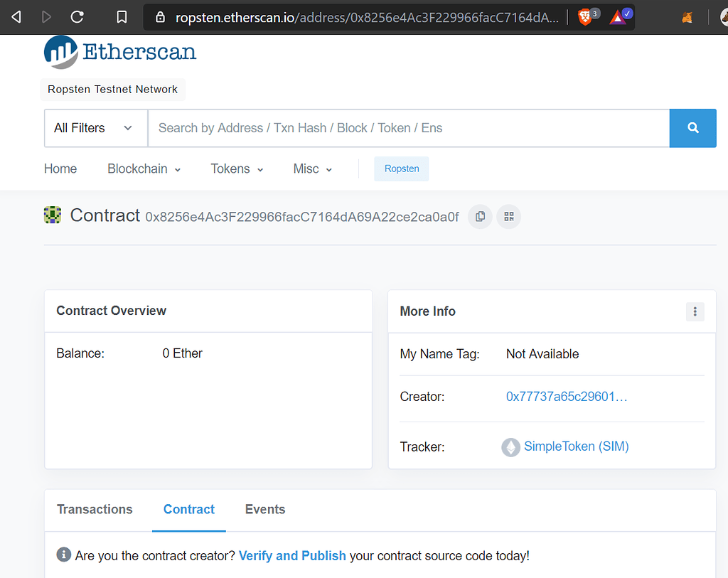Reload the page with the refresh icon
728x578 pixels.
click(77, 17)
